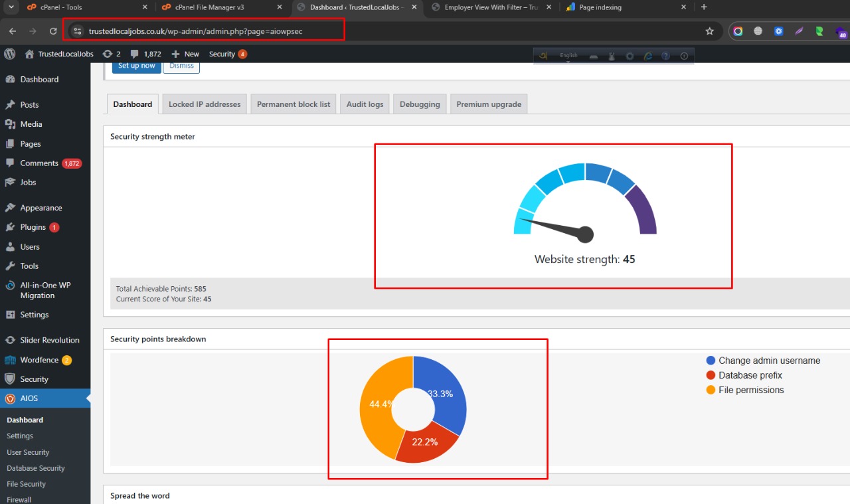The image size is (850, 504).
Task: Select the AIOS menu in the sidebar
Action: tap(45, 398)
